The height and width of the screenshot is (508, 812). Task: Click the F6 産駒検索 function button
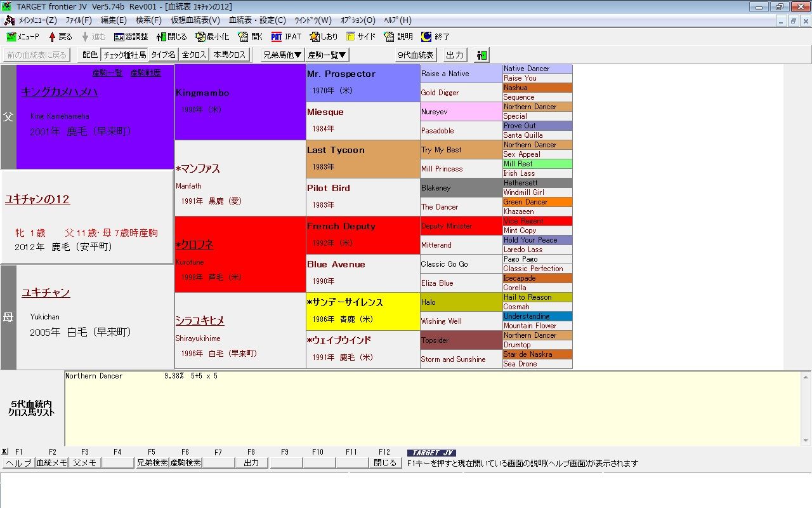pyautogui.click(x=185, y=463)
